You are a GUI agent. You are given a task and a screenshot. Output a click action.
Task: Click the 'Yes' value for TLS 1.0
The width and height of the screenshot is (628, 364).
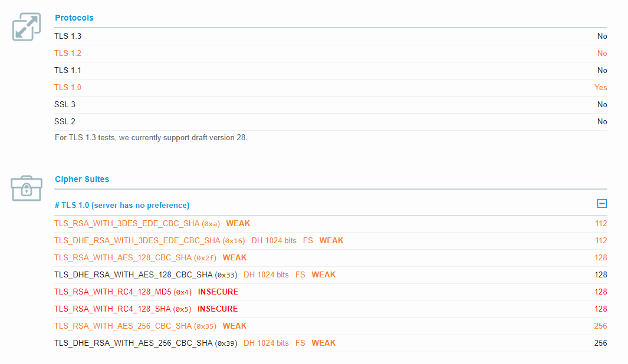[600, 87]
